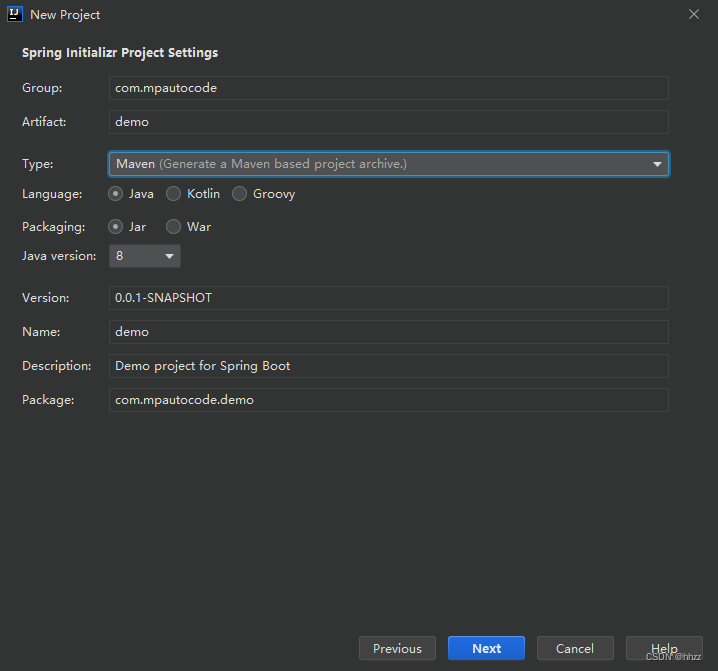Click the Name label
This screenshot has width=718, height=671.
pos(41,332)
